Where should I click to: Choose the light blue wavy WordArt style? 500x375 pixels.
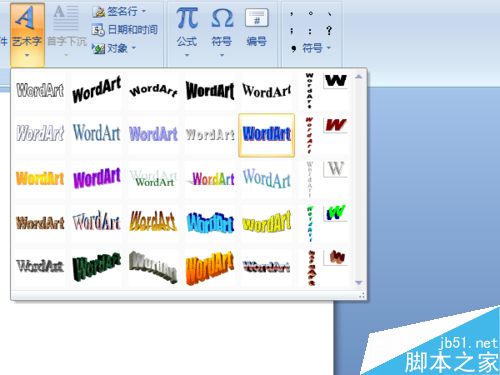point(267,179)
